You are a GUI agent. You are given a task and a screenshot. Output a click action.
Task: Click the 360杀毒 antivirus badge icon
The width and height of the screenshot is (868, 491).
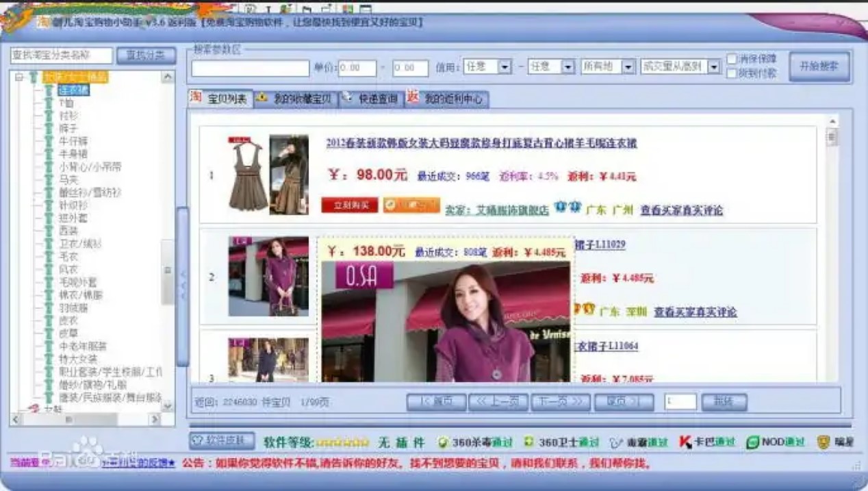tap(443, 442)
